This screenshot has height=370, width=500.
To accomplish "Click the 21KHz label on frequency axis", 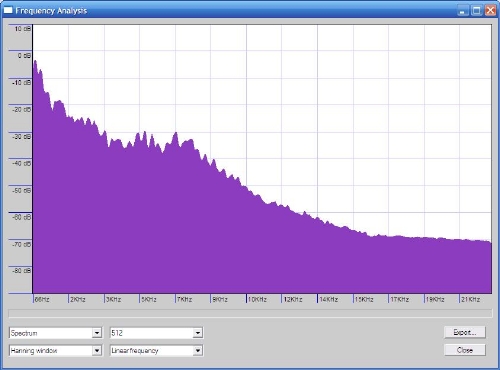I will click(x=471, y=299).
